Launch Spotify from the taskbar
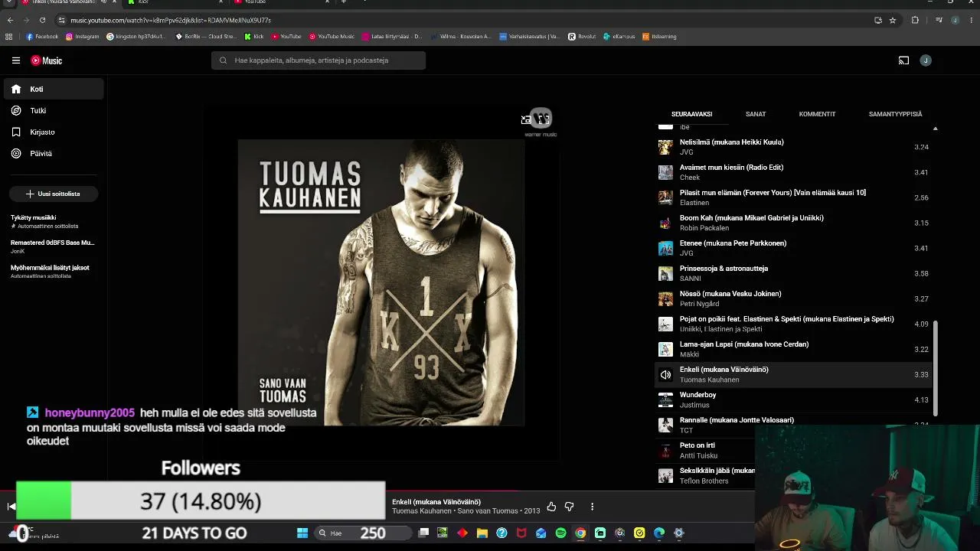This screenshot has height=551, width=980. pos(560,533)
